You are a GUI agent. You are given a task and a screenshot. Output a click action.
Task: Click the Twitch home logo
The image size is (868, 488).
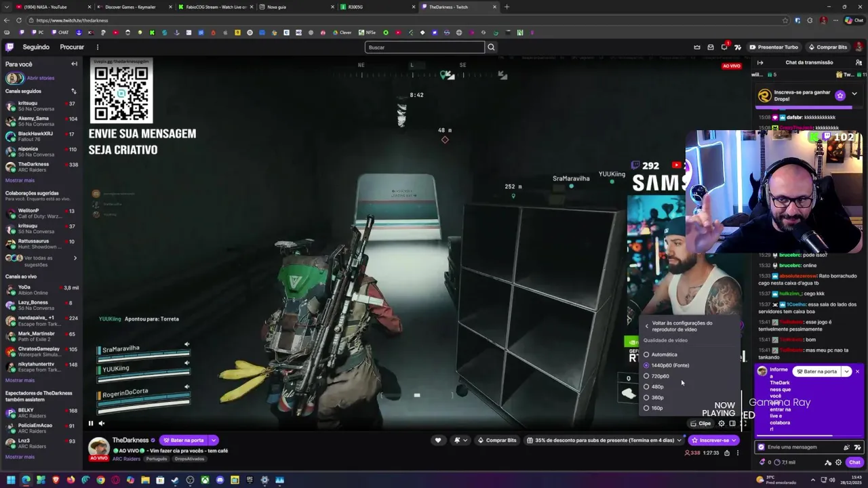(x=9, y=47)
